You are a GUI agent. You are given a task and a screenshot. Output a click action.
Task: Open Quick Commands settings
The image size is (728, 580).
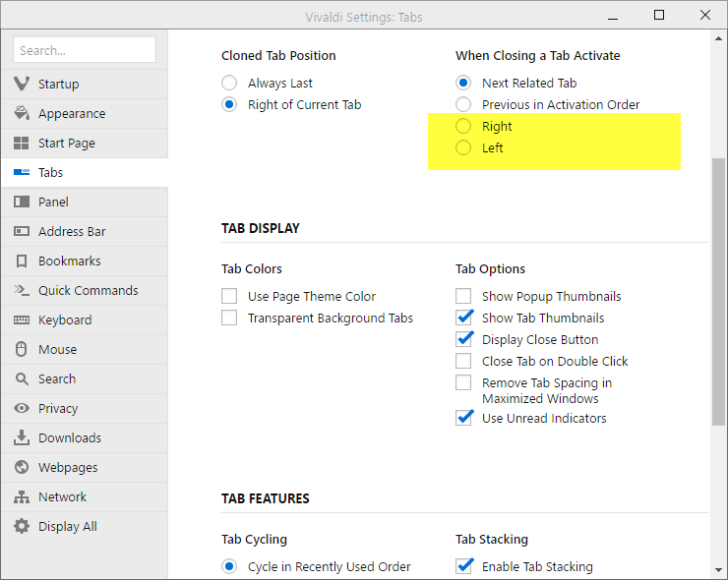point(85,290)
